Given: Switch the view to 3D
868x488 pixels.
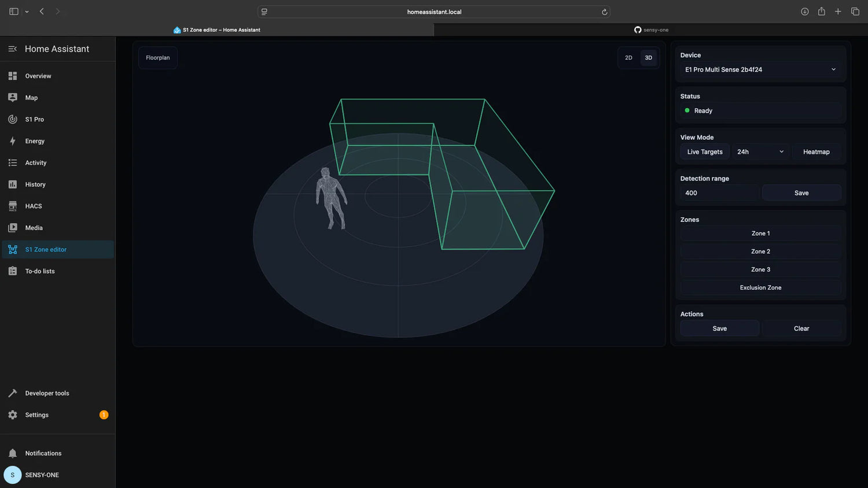Looking at the screenshot, I should pos(648,58).
